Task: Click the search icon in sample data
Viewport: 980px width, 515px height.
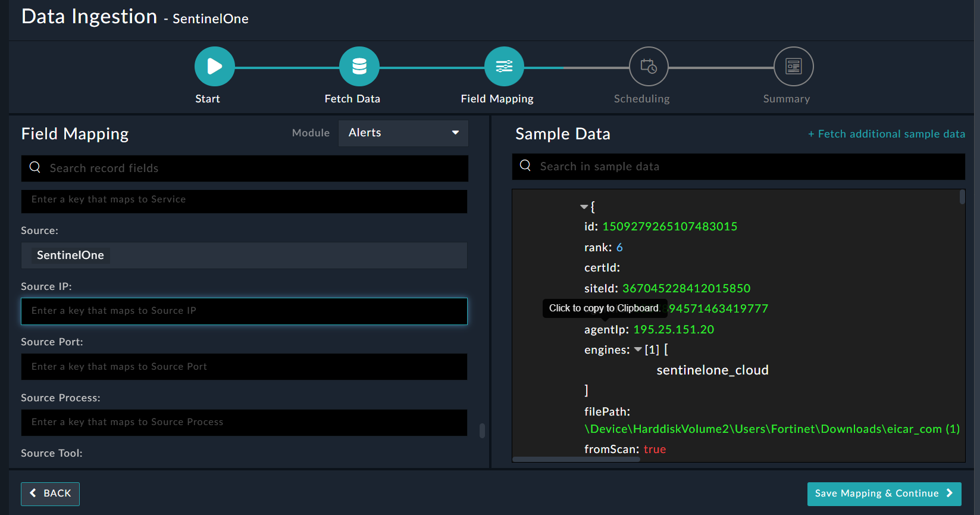Action: 525,166
